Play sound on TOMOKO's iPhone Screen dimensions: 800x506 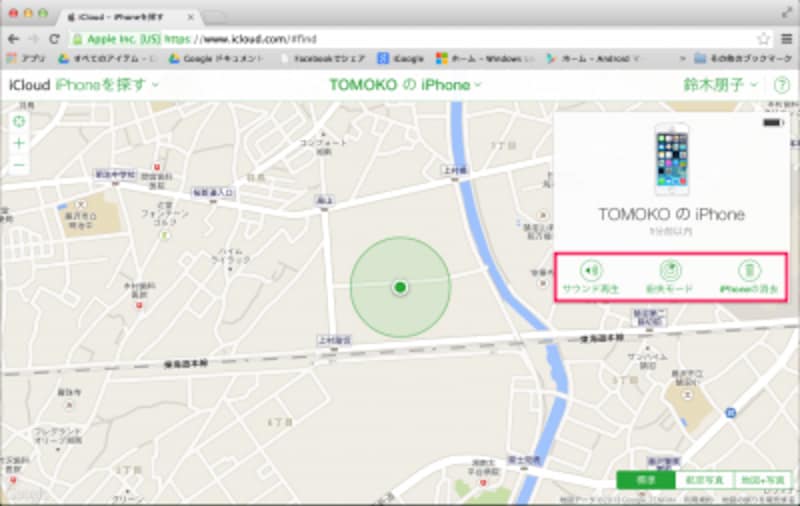pyautogui.click(x=591, y=277)
